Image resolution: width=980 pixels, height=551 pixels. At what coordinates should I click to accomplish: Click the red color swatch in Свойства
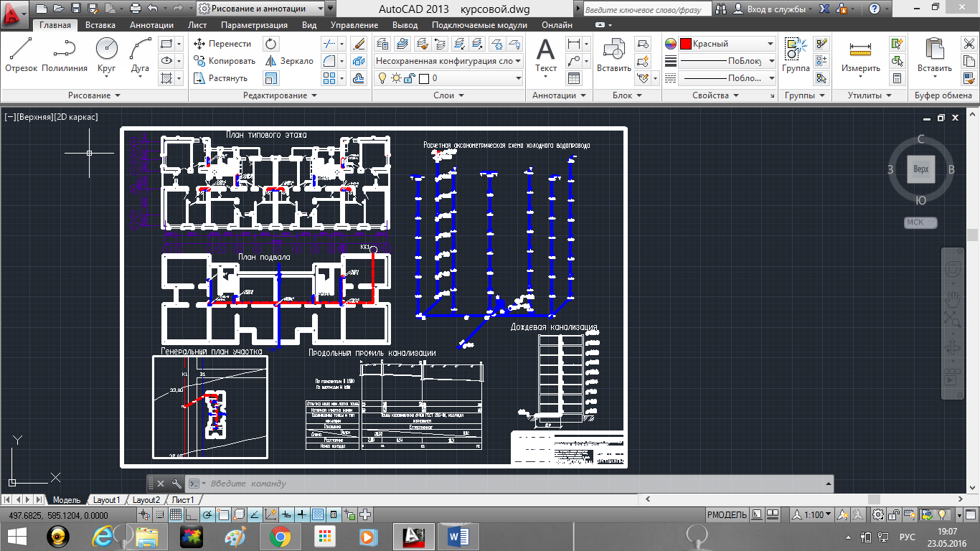pos(686,44)
